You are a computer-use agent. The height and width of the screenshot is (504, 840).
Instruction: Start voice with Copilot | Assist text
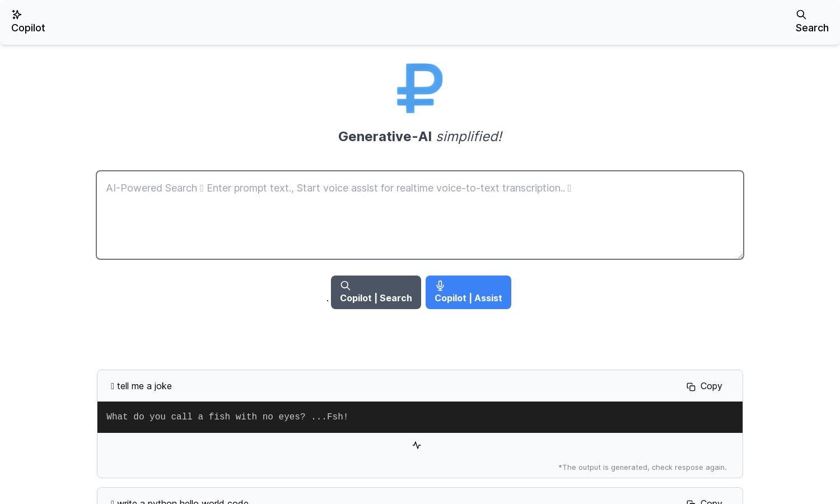(x=468, y=298)
